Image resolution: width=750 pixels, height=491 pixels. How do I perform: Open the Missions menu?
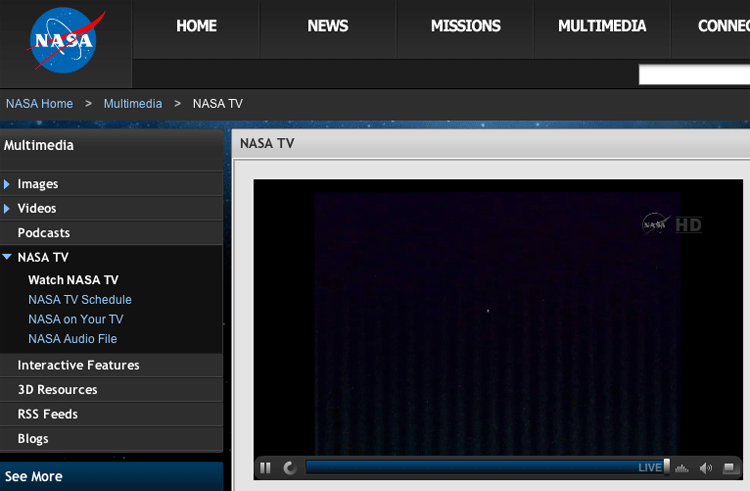465,27
